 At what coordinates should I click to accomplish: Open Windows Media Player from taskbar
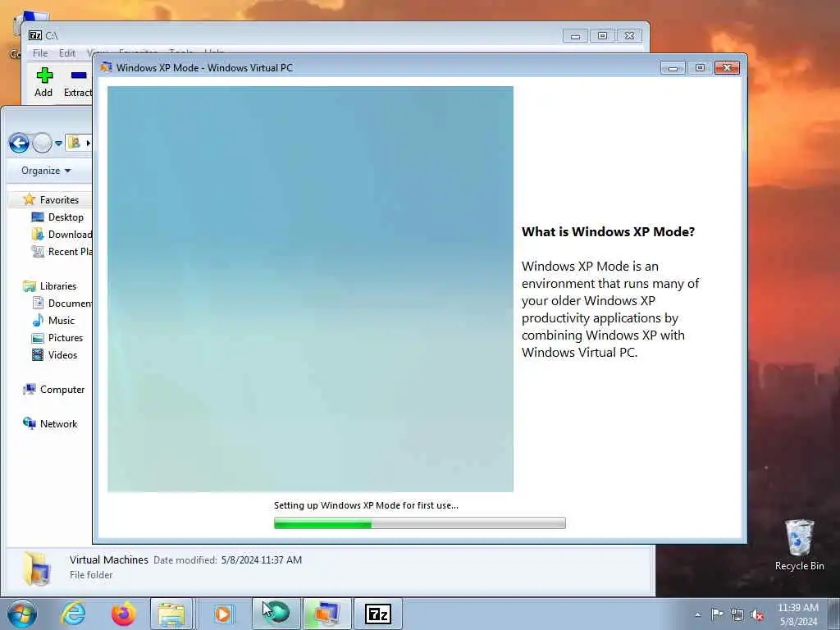223,614
